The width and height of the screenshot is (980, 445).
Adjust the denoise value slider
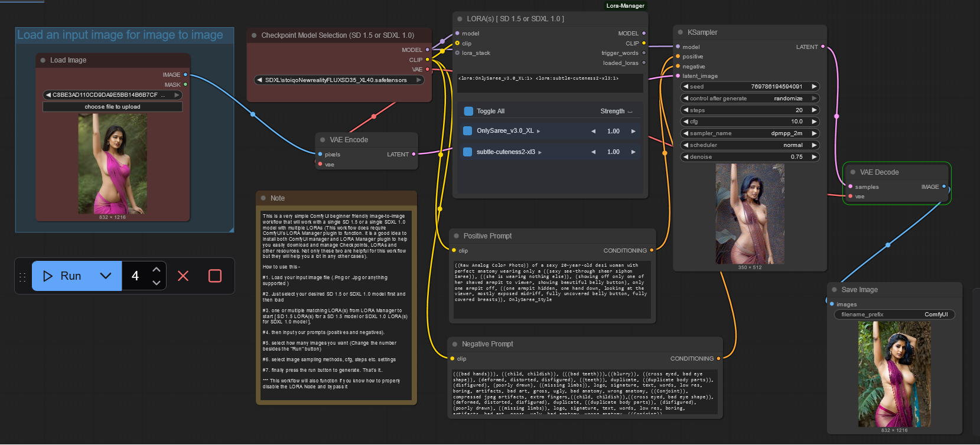pos(750,157)
